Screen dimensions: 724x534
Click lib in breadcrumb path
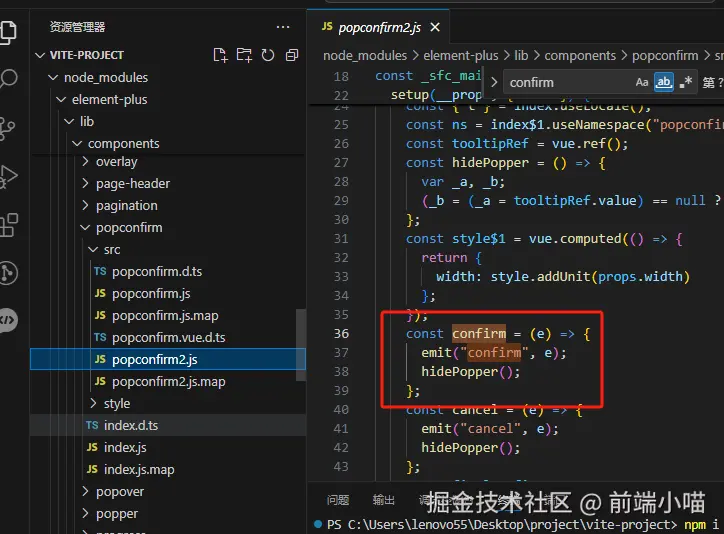[521, 55]
